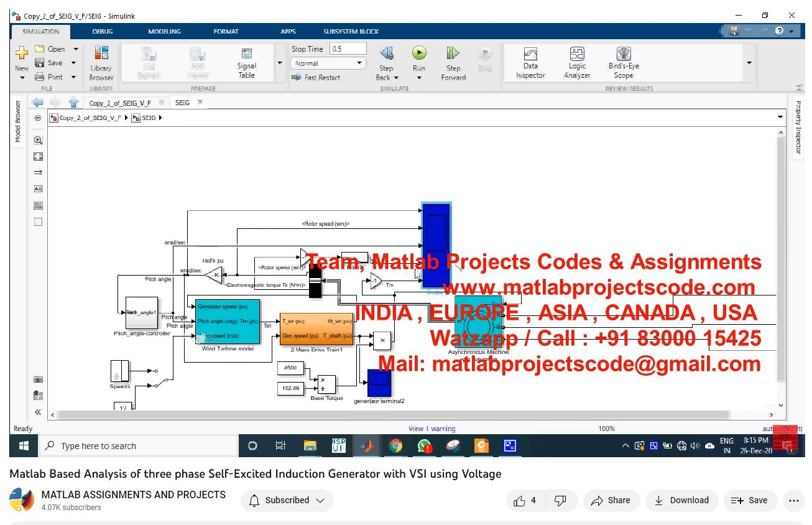Image resolution: width=812 pixels, height=525 pixels.
Task: Click the Share button below video
Action: pyautogui.click(x=611, y=501)
